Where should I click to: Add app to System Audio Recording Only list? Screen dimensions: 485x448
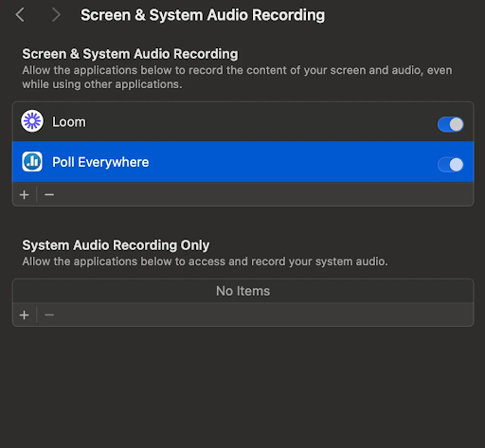pyautogui.click(x=25, y=314)
